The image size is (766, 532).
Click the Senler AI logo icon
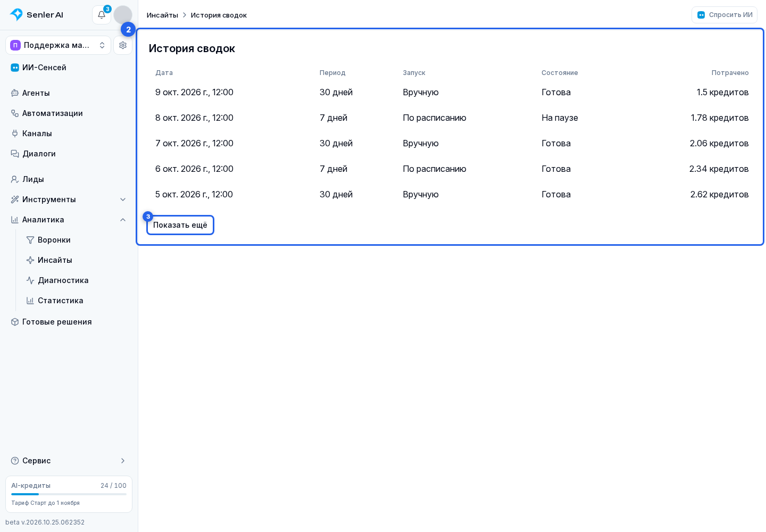pos(16,15)
